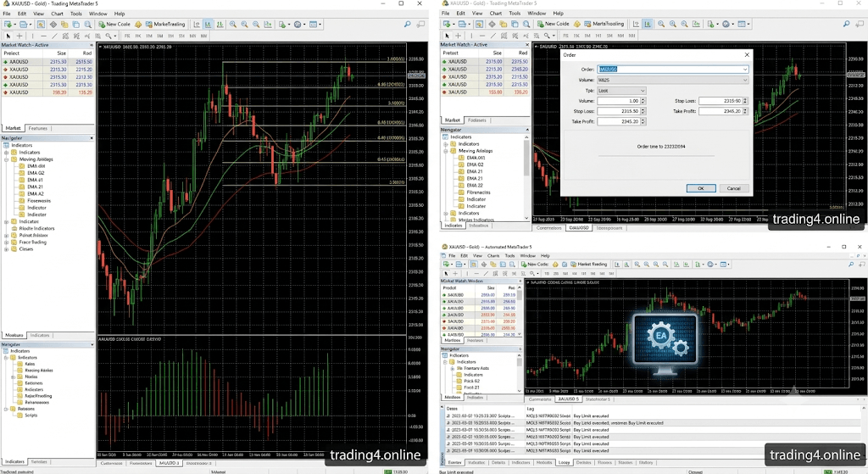This screenshot has width=868, height=474.
Task: Open the Help menu in Automated MetaTrader window
Action: tap(545, 256)
